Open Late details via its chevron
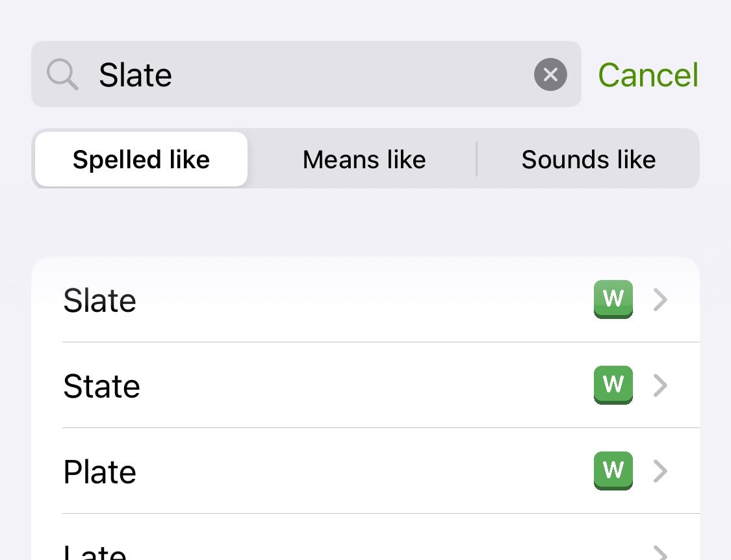731x560 pixels. pos(660,553)
